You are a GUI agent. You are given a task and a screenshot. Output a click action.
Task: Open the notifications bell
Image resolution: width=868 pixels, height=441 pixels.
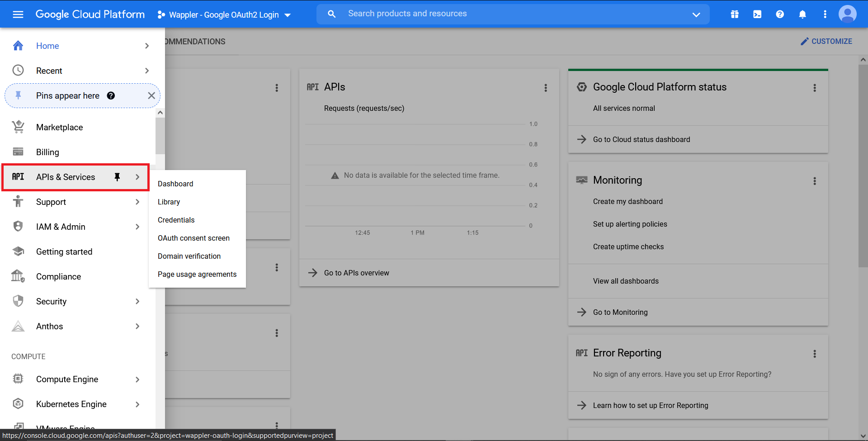click(802, 14)
